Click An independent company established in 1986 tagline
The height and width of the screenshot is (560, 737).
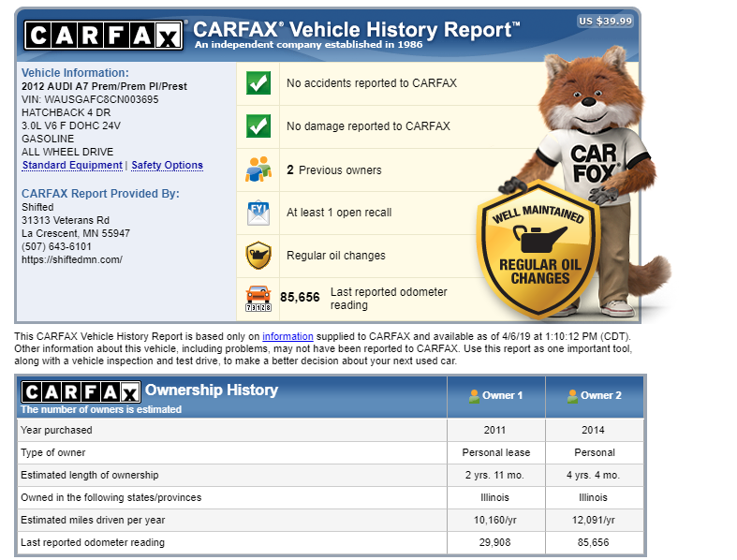309,45
